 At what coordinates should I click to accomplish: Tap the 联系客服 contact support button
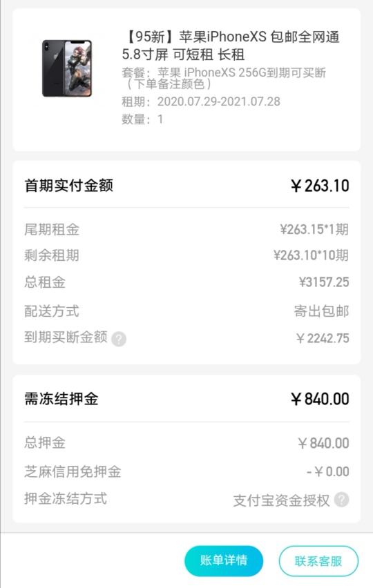(x=318, y=561)
